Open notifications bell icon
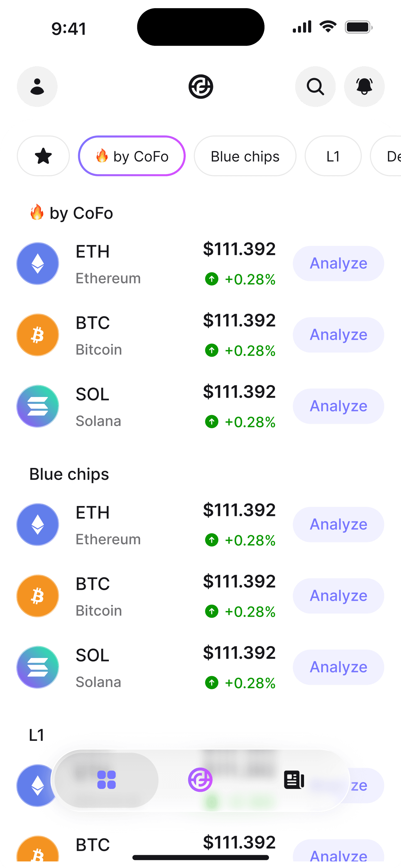This screenshot has width=401, height=868. click(x=364, y=87)
